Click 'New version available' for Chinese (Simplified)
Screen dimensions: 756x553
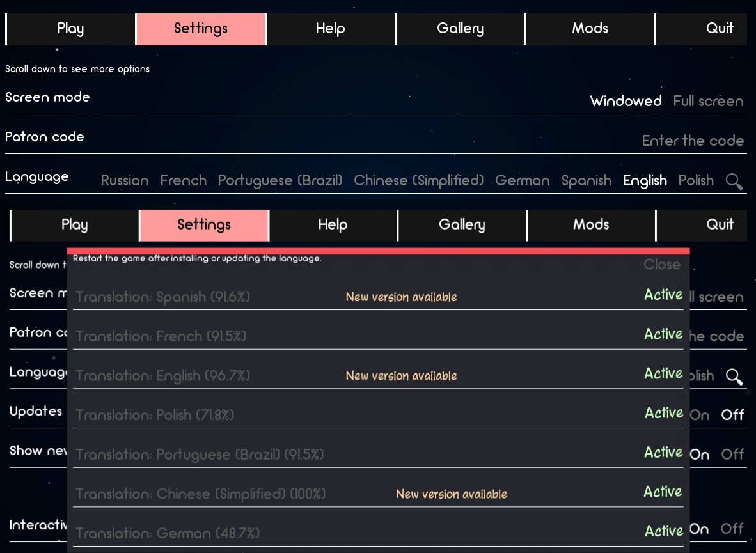pos(452,494)
